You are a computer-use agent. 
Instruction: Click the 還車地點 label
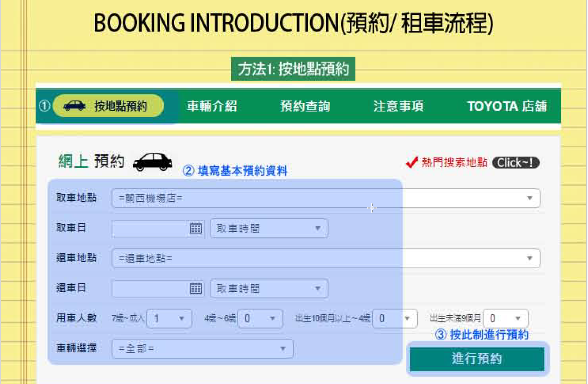(x=77, y=258)
